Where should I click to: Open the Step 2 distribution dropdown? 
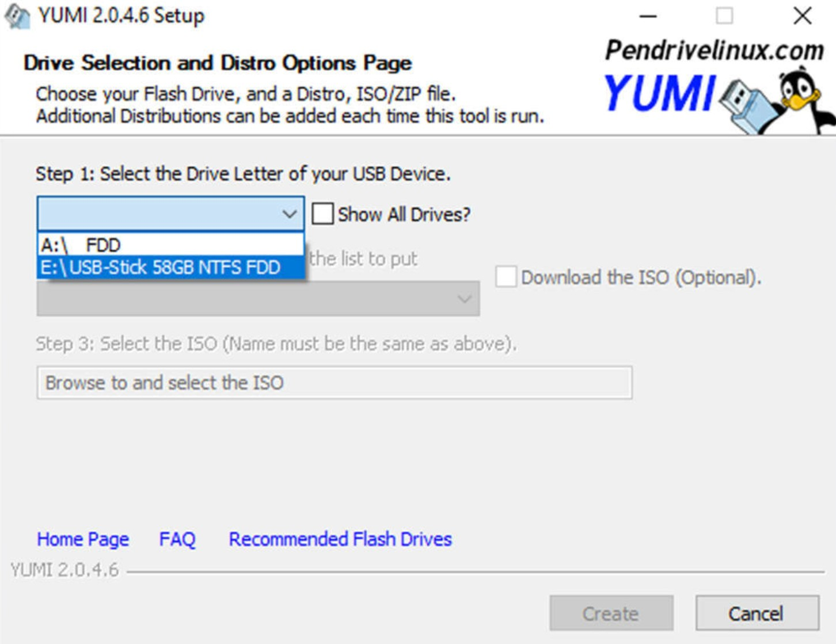click(258, 299)
